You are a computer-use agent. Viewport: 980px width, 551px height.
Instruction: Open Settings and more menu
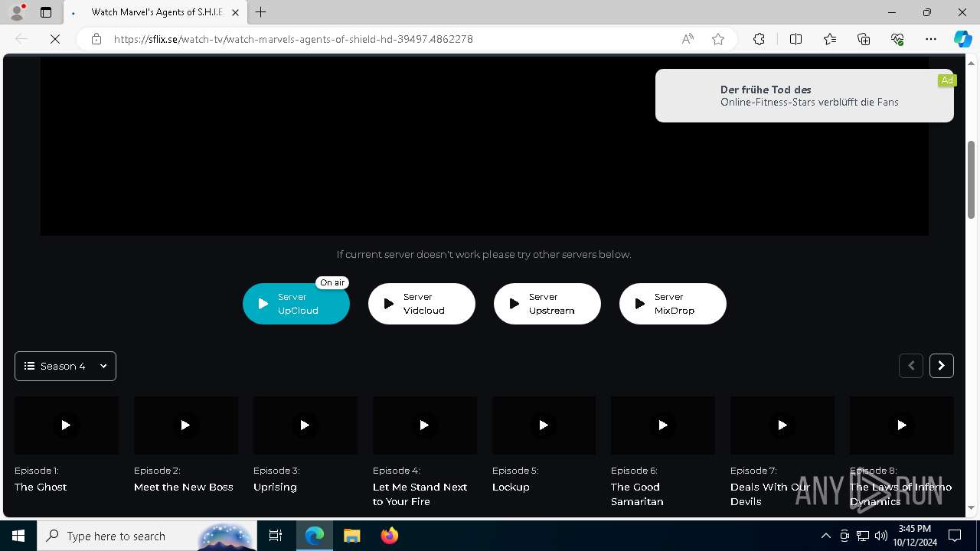point(931,39)
